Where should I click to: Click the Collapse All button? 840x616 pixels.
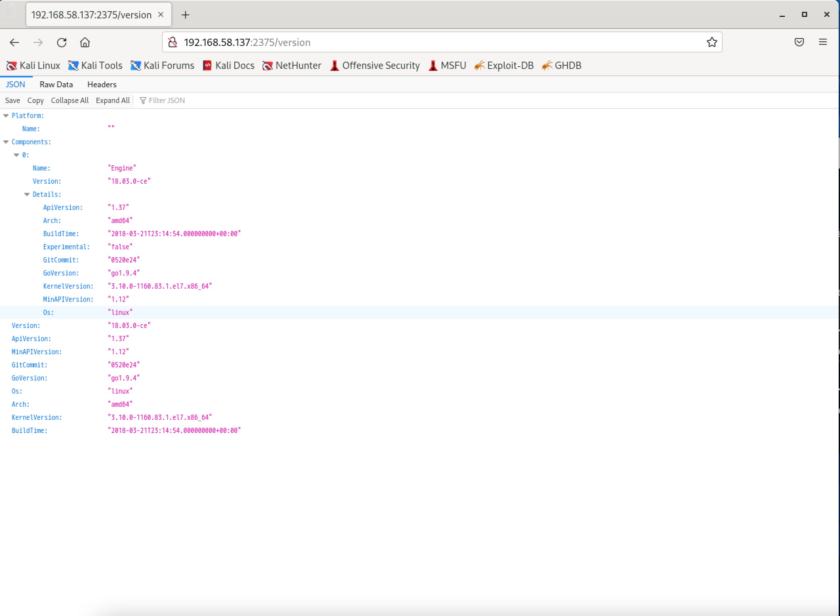click(70, 101)
